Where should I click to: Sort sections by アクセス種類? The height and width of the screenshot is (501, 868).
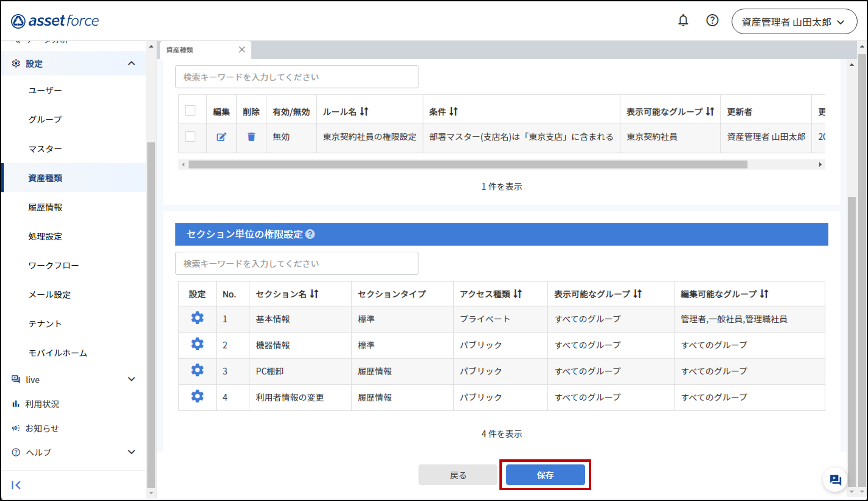pos(518,294)
